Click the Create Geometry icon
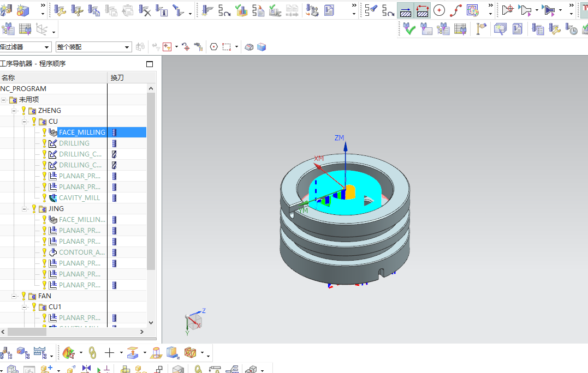This screenshot has height=373, width=588. [23, 10]
